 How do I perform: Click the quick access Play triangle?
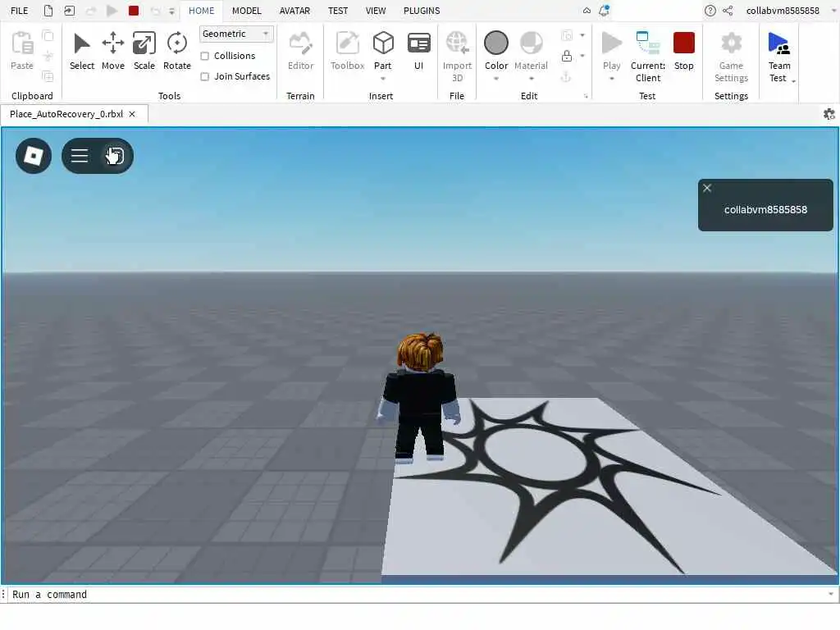pos(112,11)
